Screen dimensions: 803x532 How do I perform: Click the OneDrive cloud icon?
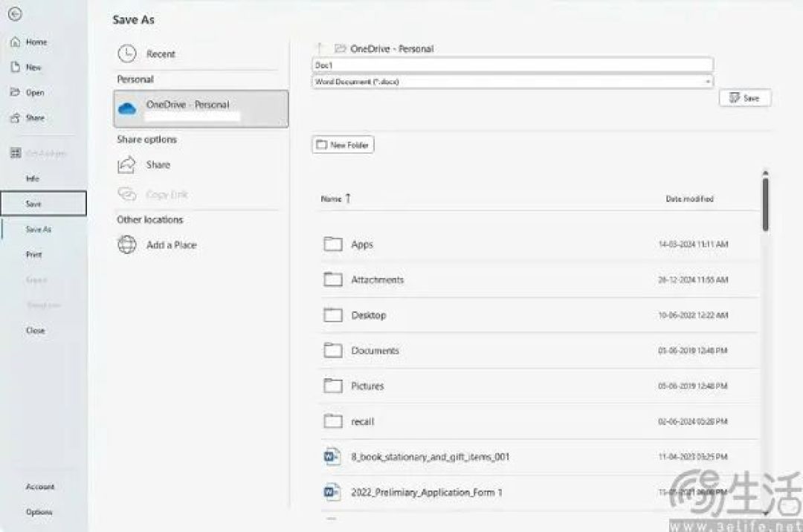click(127, 108)
